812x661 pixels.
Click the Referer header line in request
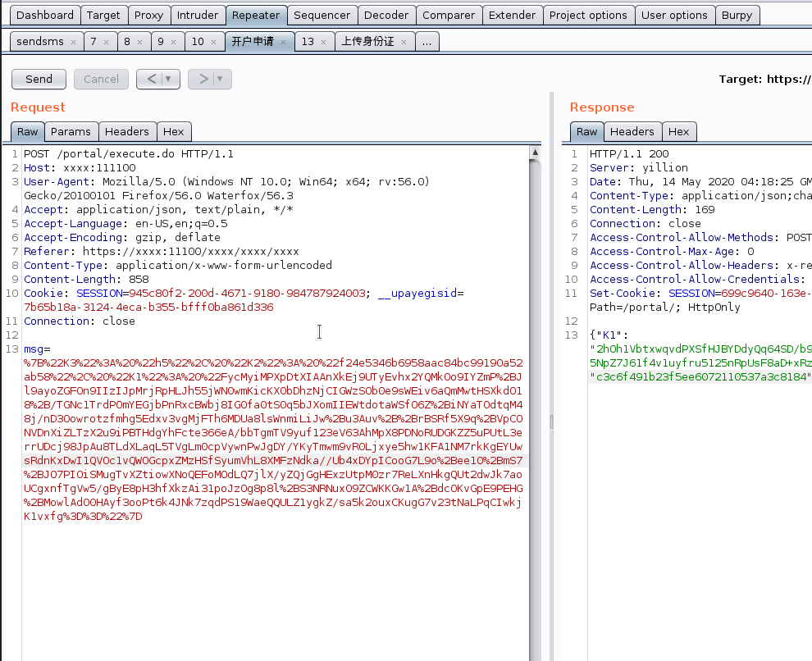coord(162,252)
